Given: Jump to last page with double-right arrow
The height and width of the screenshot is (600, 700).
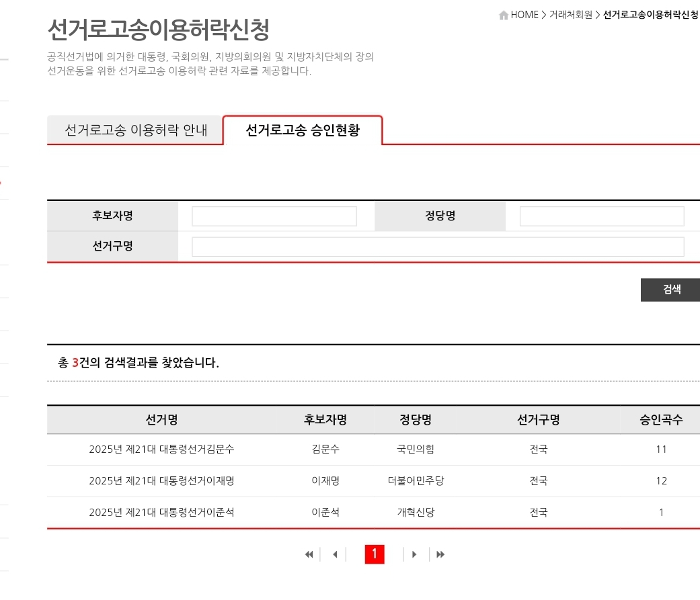Looking at the screenshot, I should click(x=440, y=554).
